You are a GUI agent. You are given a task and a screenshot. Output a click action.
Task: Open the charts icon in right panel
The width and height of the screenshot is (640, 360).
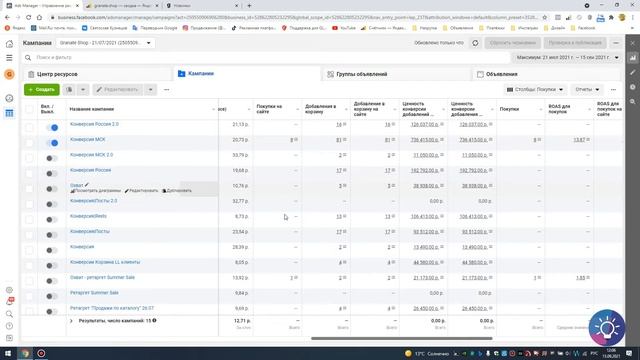pyautogui.click(x=633, y=58)
